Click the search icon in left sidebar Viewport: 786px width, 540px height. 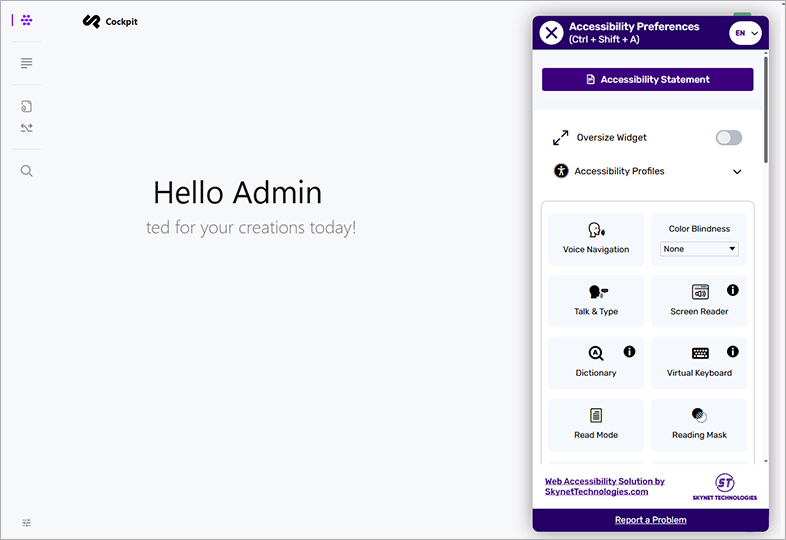pos(27,171)
